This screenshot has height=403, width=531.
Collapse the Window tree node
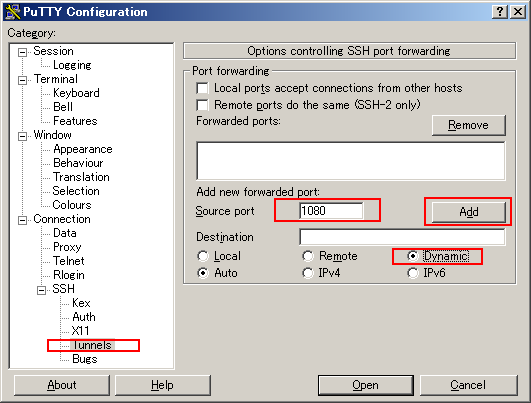22,136
